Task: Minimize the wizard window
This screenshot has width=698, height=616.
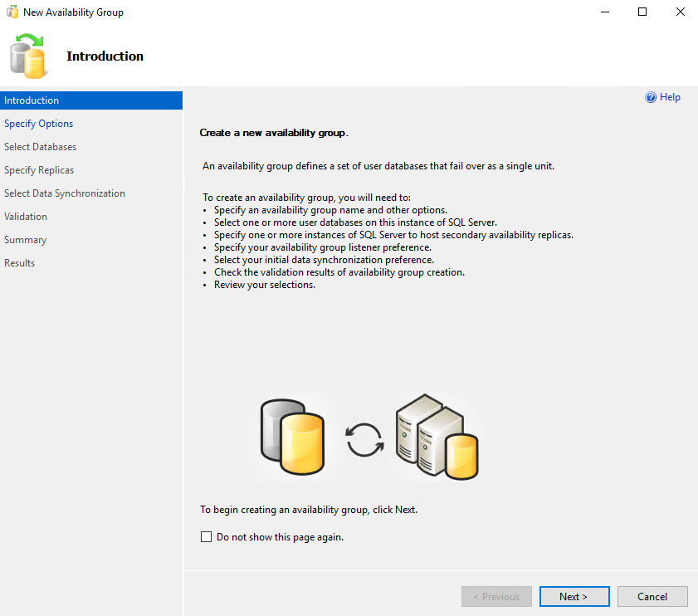Action: 604,12
